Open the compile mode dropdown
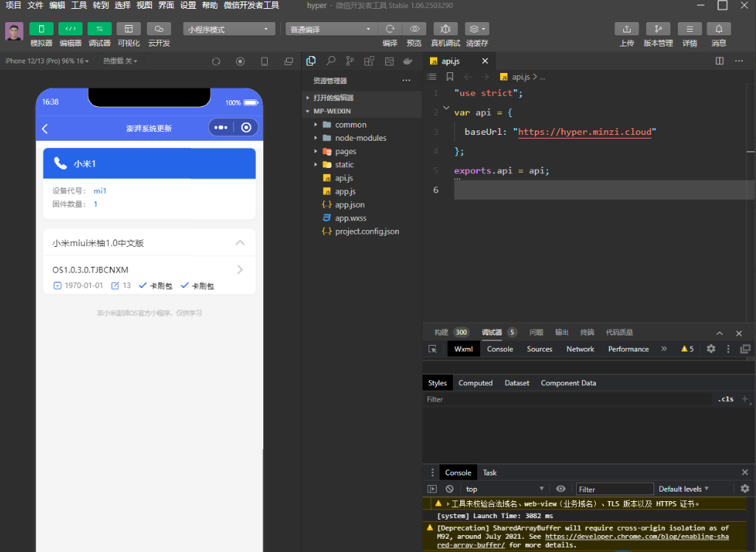The image size is (756, 552). point(330,29)
